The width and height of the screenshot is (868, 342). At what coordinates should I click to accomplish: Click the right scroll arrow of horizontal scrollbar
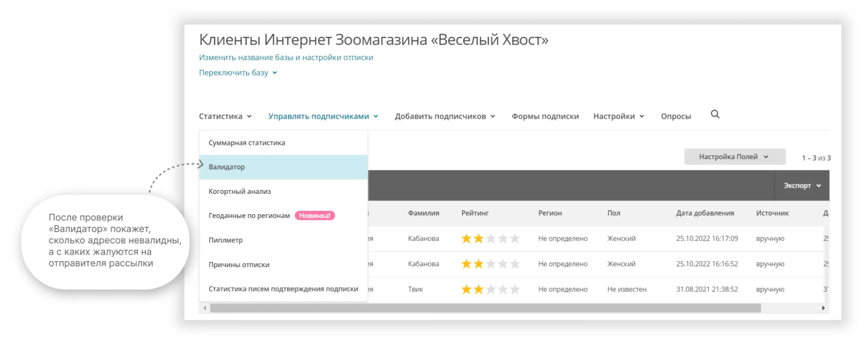[x=823, y=308]
